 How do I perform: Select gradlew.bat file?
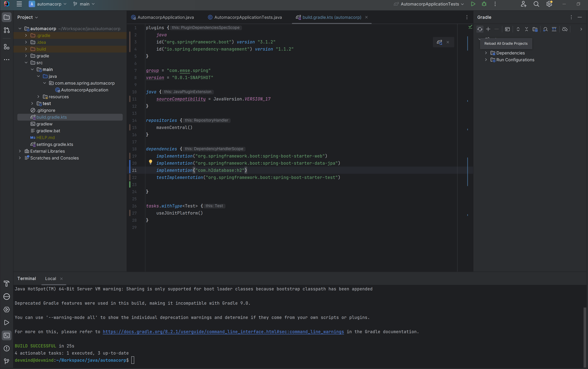point(48,131)
